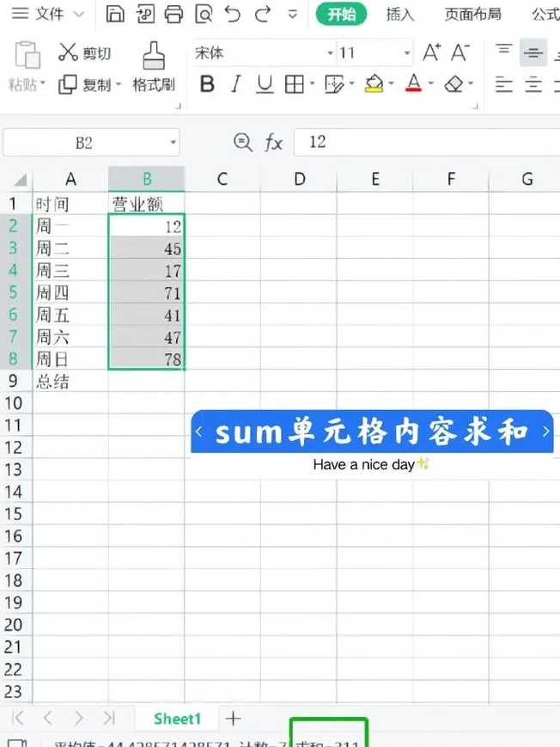
Task: Click the 剪切 cut button
Action: tap(84, 52)
